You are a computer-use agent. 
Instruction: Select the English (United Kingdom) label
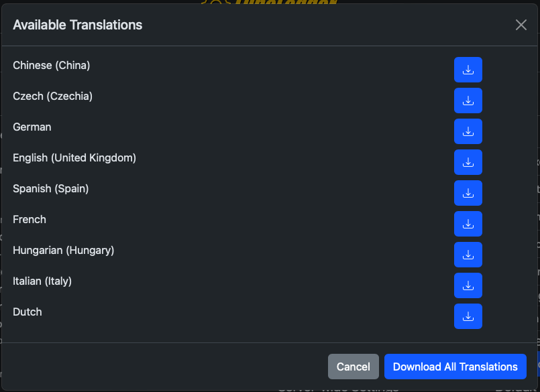[74, 158]
